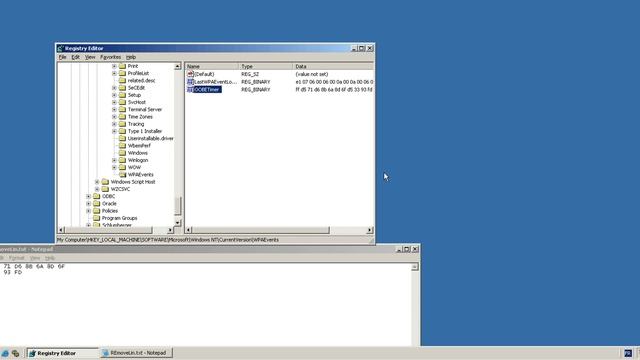
Task: Click the SeCEdit folder icon
Action: point(122,88)
